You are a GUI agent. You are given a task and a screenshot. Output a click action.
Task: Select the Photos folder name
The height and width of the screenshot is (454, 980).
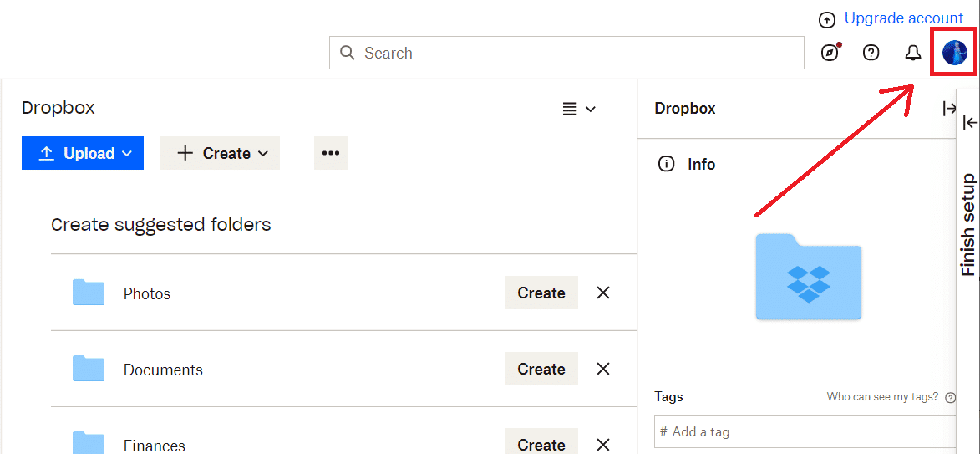[147, 293]
